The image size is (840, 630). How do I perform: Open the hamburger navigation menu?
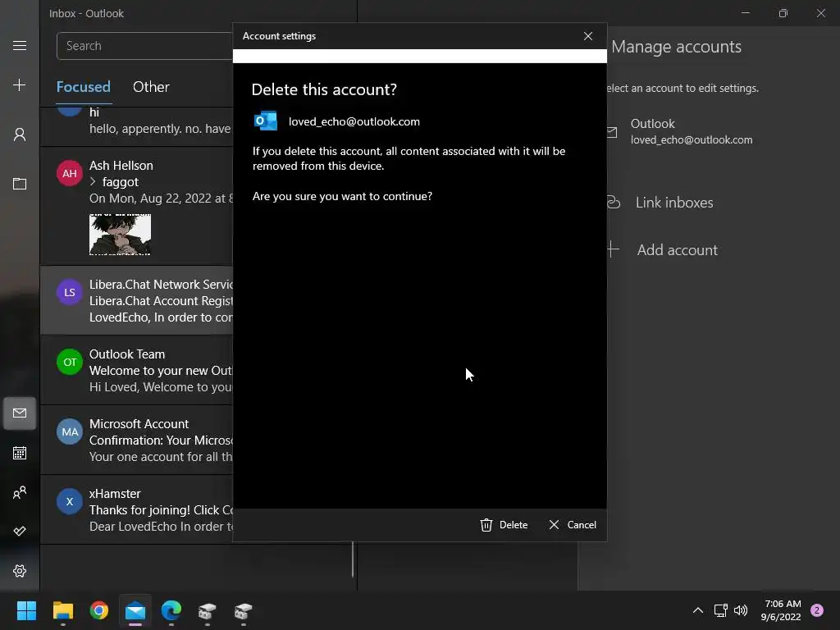20,46
